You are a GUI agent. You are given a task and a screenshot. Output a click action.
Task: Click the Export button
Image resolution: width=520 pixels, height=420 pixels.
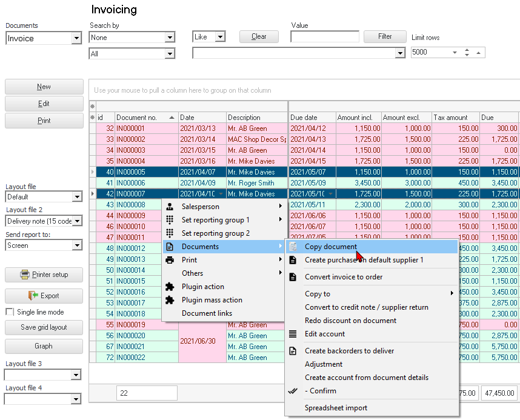(44, 296)
